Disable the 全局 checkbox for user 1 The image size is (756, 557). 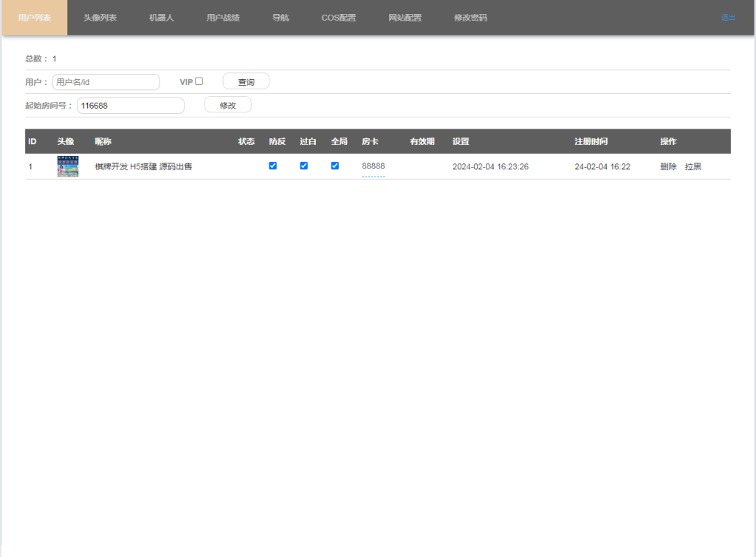pos(334,166)
